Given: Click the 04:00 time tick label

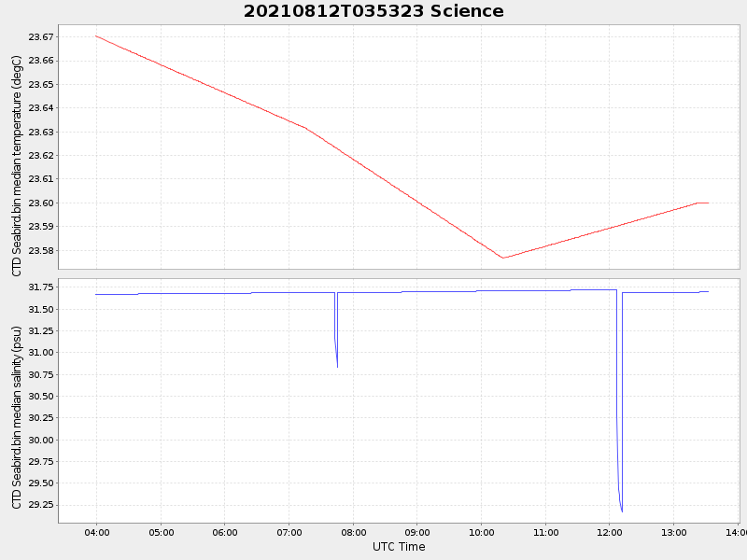Looking at the screenshot, I should tap(97, 532).
